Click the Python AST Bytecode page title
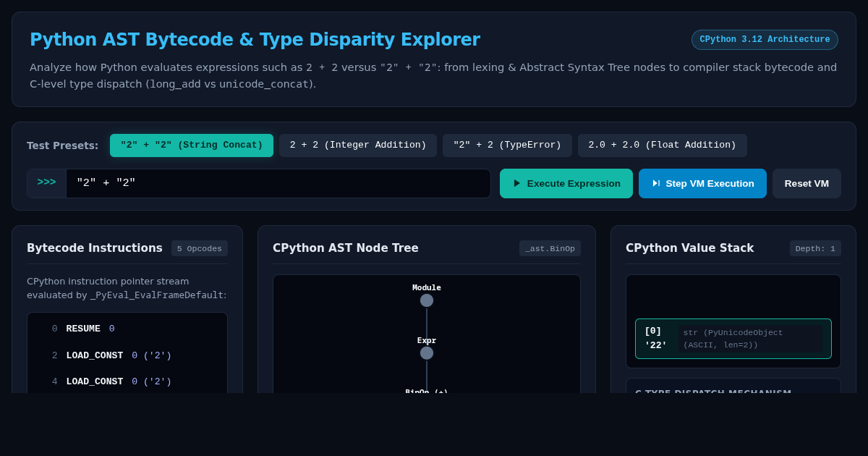The image size is (868, 456). coord(255,40)
